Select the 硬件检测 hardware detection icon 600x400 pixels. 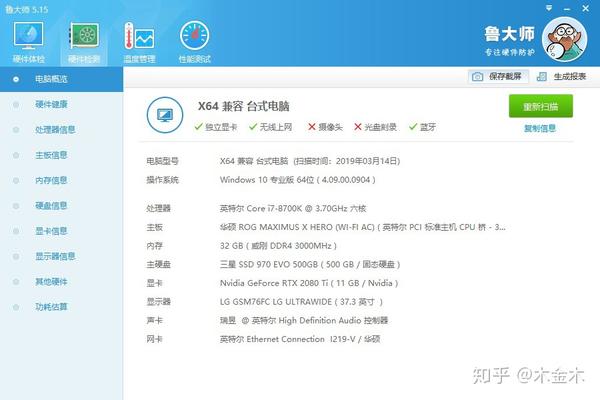pos(84,42)
